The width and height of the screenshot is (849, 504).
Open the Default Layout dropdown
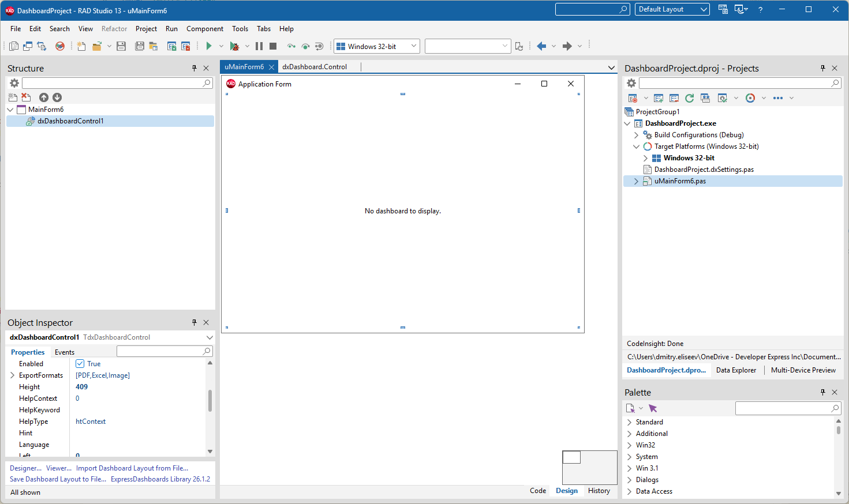click(704, 9)
